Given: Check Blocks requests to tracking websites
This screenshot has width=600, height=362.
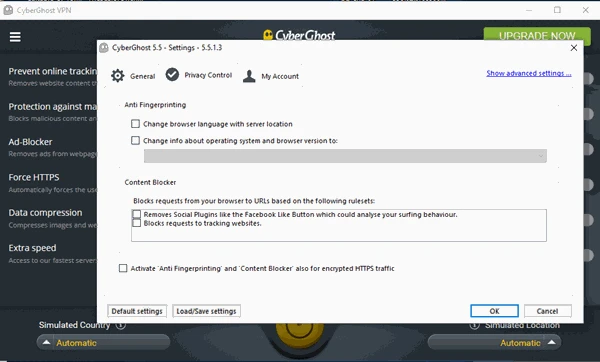Looking at the screenshot, I should pos(137,223).
